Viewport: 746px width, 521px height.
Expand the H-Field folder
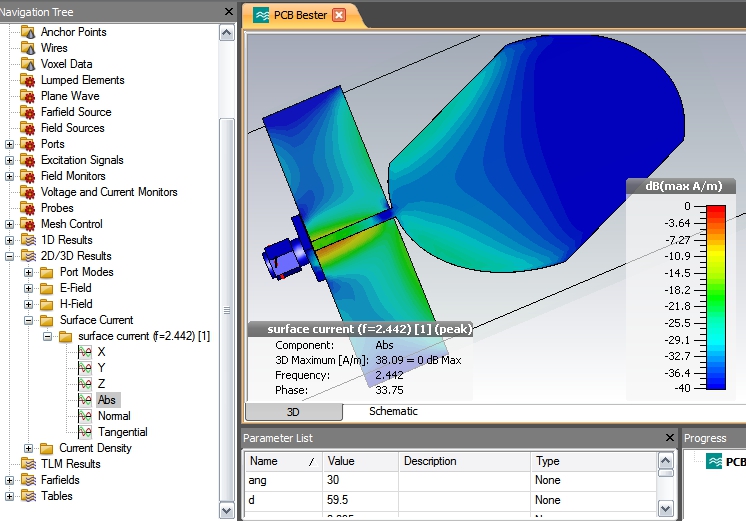coord(29,304)
